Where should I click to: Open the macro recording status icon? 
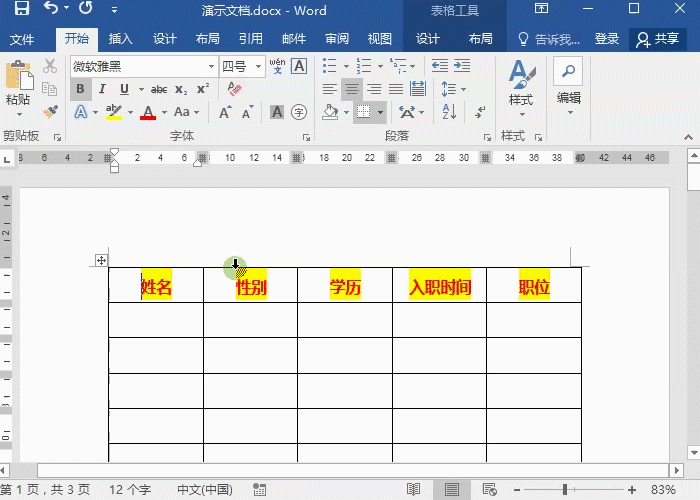coord(259,489)
